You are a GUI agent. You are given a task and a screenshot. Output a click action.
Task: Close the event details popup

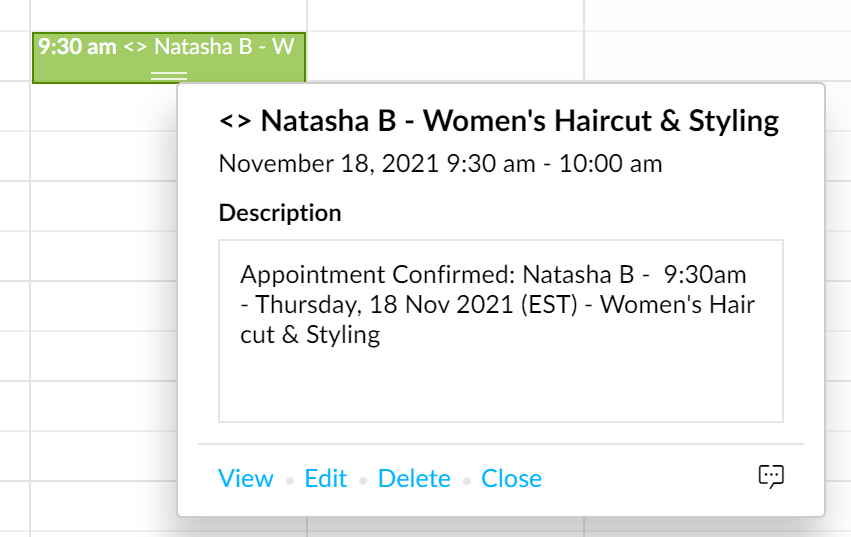(511, 479)
